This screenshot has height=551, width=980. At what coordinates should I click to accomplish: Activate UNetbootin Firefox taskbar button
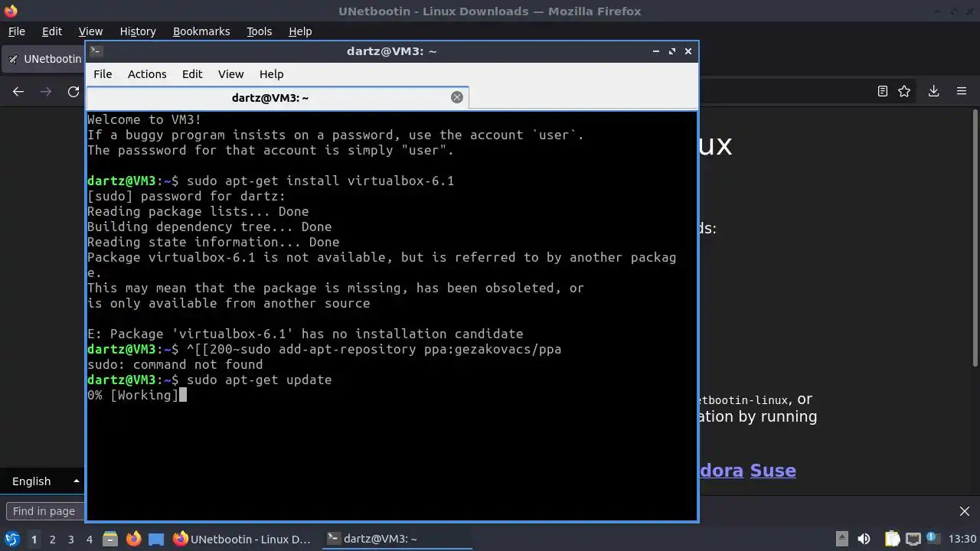(242, 539)
